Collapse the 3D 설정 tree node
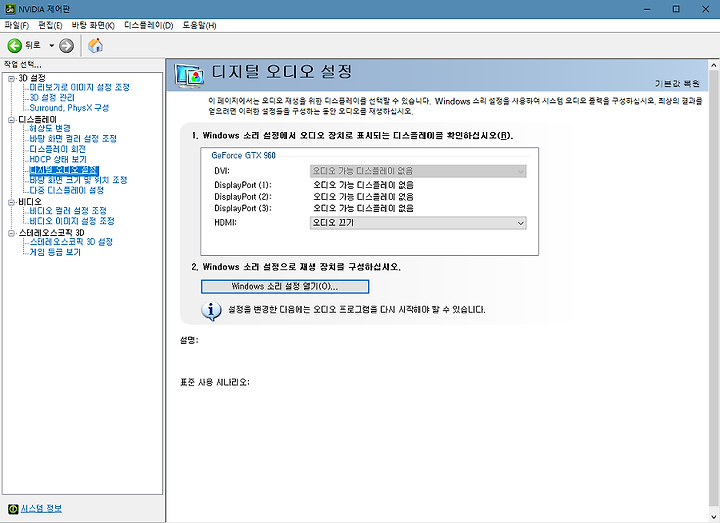The height and width of the screenshot is (523, 720). [11, 79]
